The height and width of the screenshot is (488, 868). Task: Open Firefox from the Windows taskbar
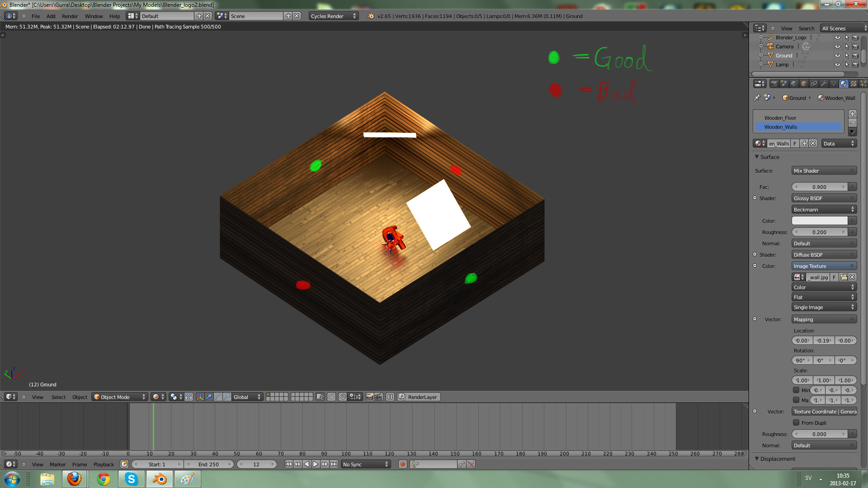(75, 479)
